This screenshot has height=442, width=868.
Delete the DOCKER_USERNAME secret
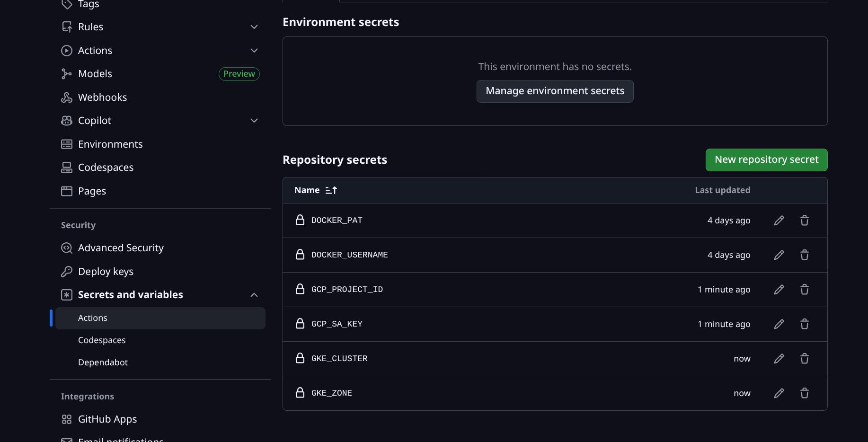point(804,255)
